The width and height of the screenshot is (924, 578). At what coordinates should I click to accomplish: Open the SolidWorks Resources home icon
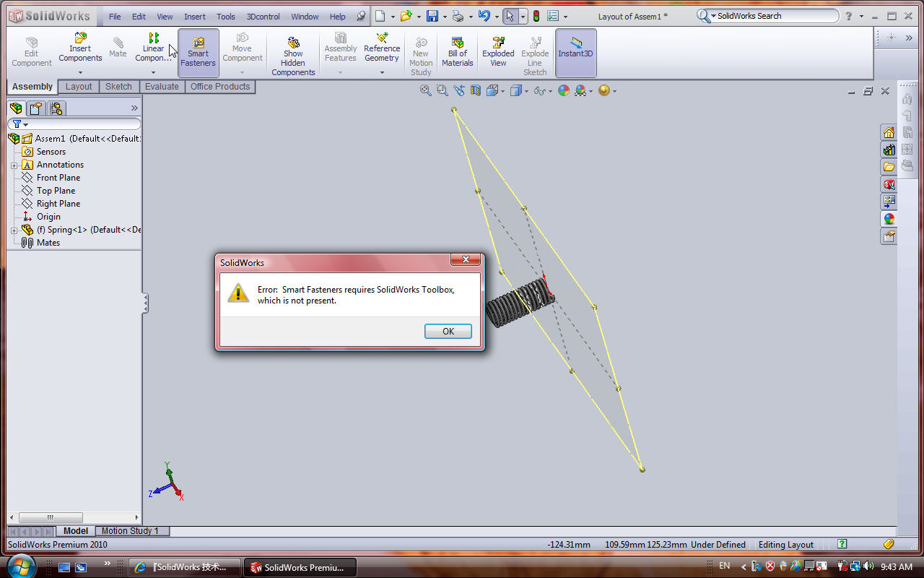coord(889,132)
